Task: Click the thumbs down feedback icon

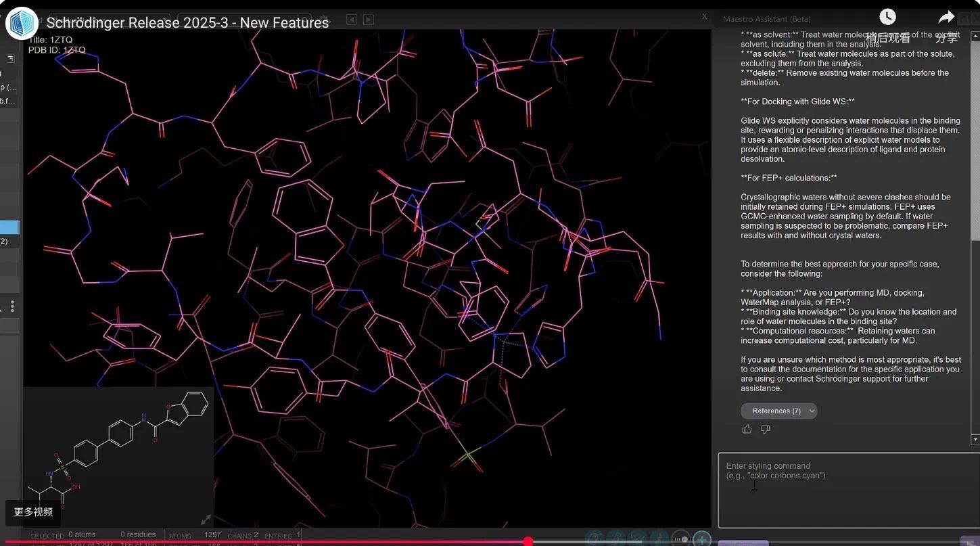Action: [x=765, y=429]
